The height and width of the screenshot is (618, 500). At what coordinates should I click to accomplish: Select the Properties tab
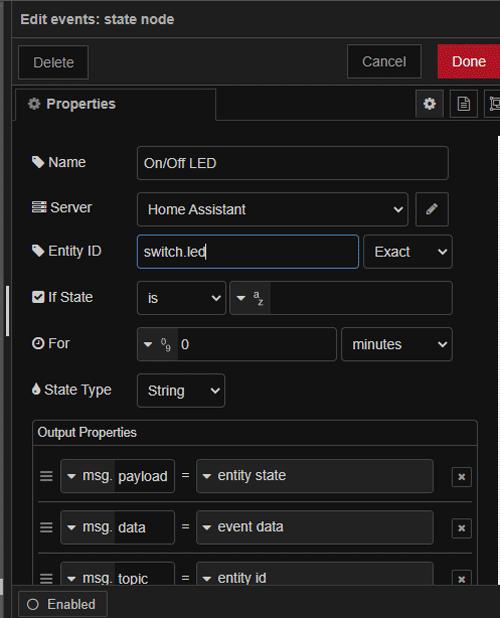pyautogui.click(x=115, y=104)
